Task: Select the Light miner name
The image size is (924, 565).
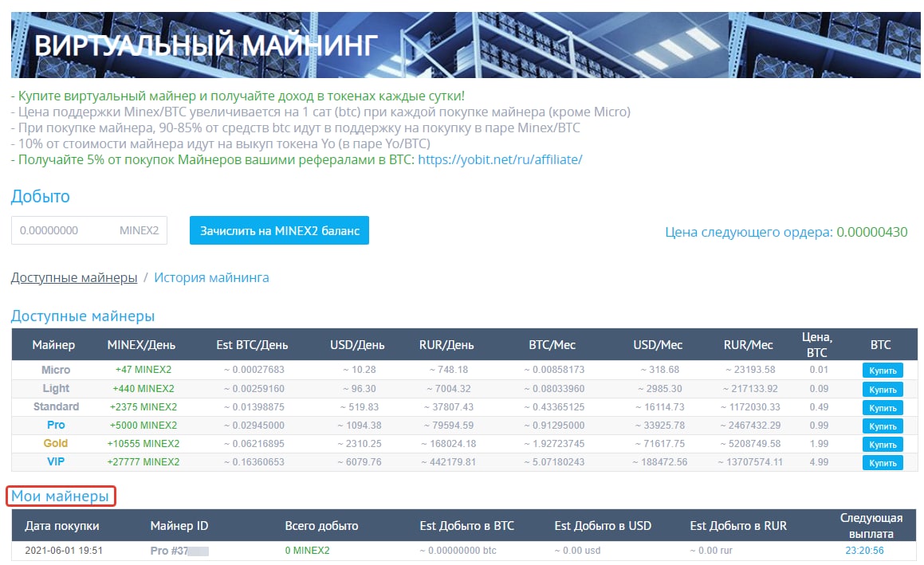Action: (56, 388)
